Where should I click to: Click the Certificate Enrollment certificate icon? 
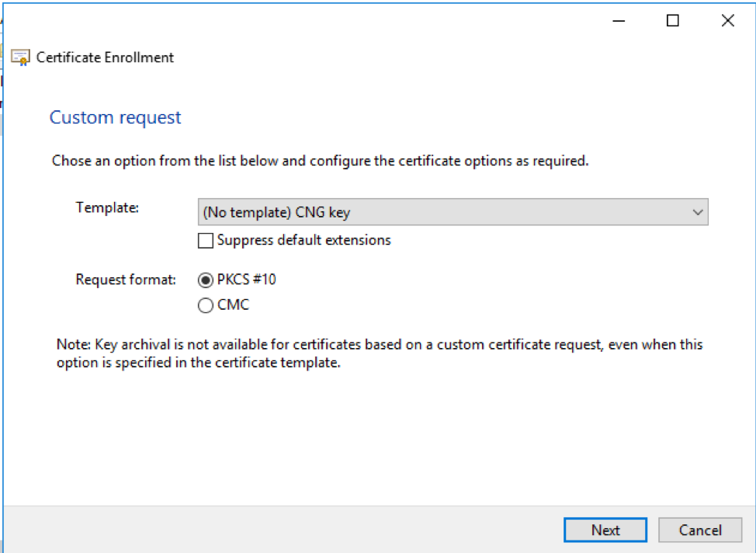point(19,56)
